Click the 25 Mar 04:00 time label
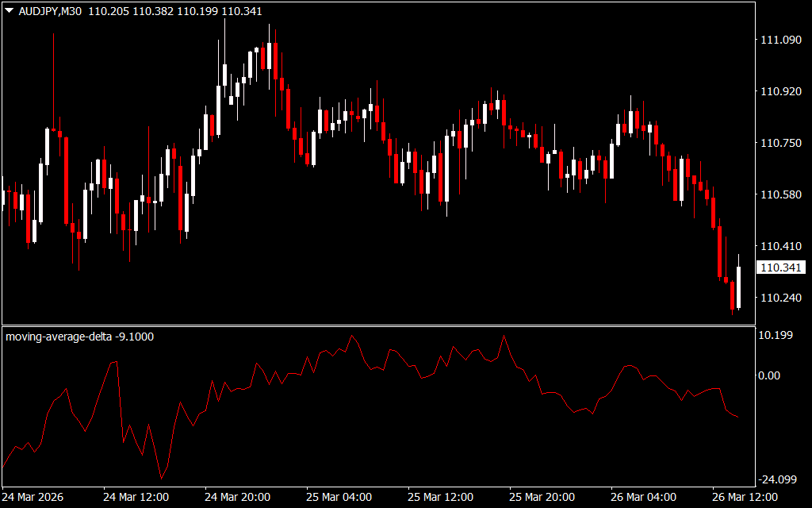This screenshot has height=508, width=812. tap(339, 497)
